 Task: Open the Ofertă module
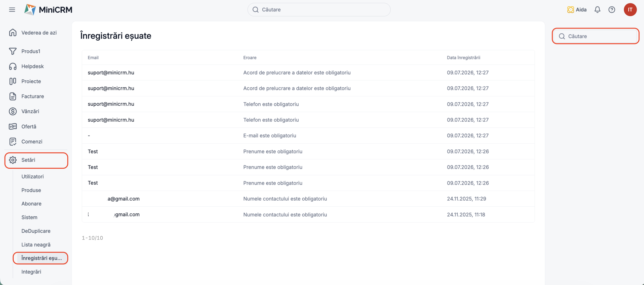pyautogui.click(x=29, y=126)
